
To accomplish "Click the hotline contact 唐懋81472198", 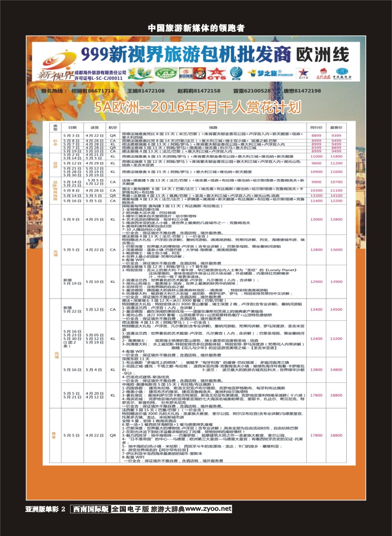I will click(x=302, y=91).
